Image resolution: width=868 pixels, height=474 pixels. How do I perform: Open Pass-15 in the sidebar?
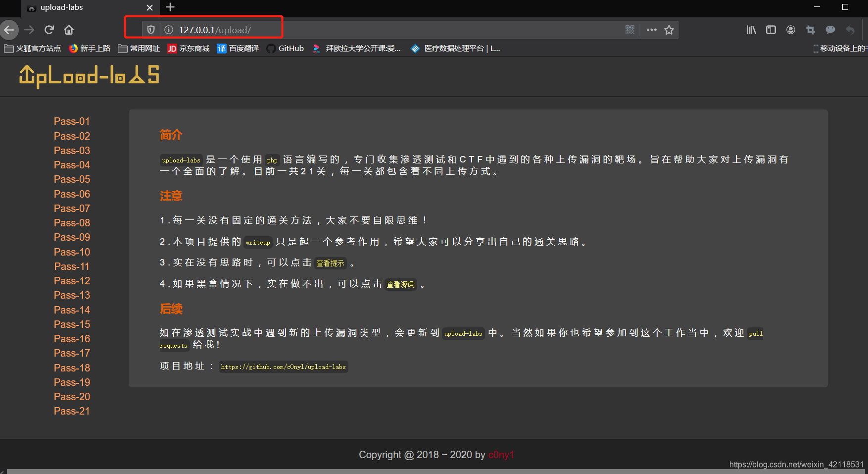(x=72, y=324)
